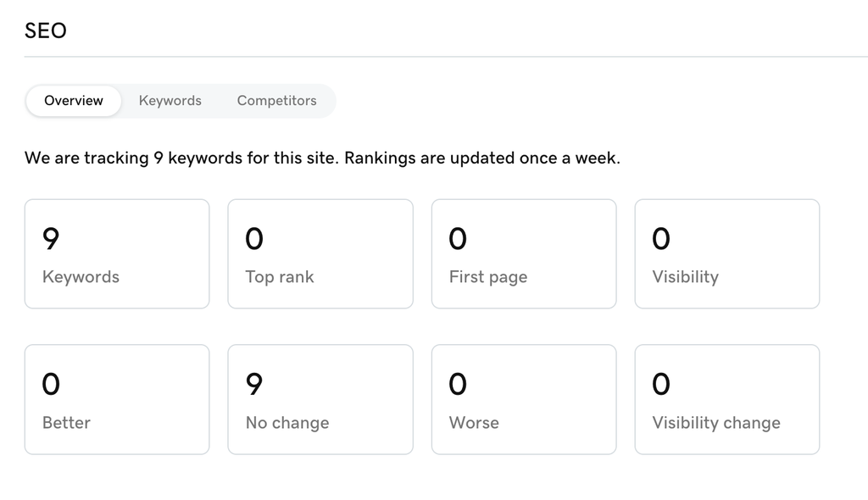Select the Better stat card
This screenshot has height=500, width=868.
pyautogui.click(x=117, y=399)
